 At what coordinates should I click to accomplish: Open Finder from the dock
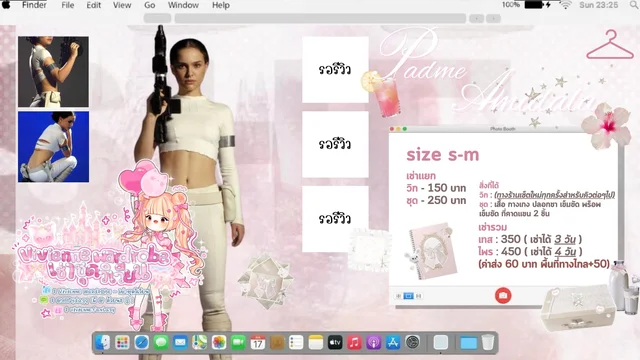coord(102,342)
